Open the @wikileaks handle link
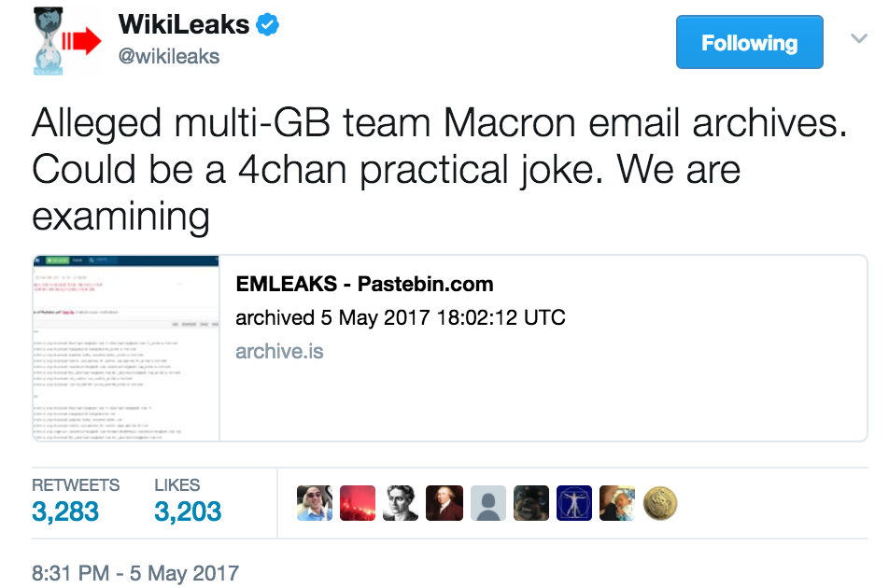The image size is (889, 588). [169, 57]
